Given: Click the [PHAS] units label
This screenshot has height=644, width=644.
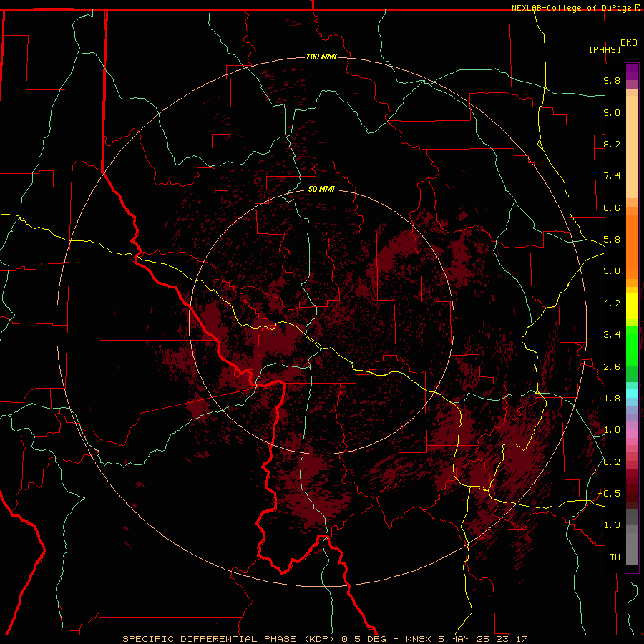Looking at the screenshot, I should coord(605,49).
